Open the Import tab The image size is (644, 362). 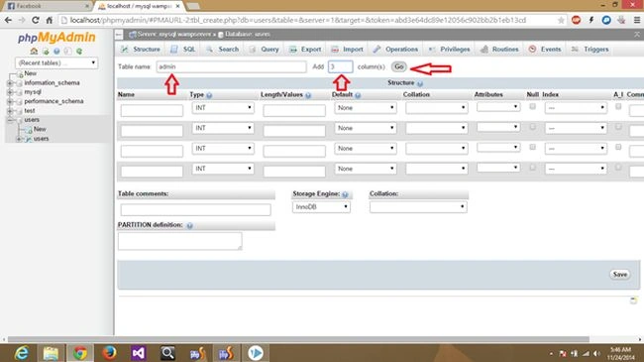[348, 49]
